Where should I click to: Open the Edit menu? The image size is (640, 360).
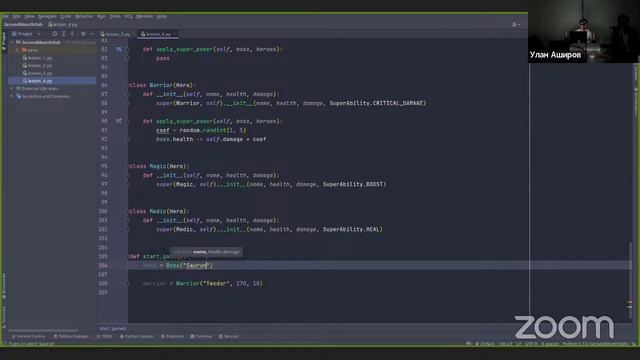pos(17,17)
